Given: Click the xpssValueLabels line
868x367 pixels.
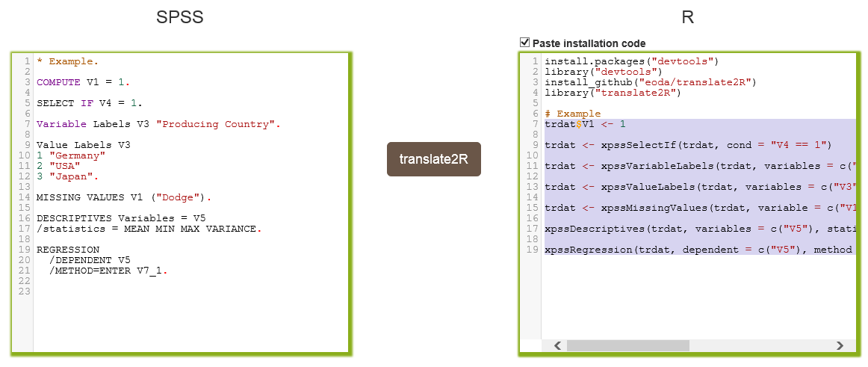Looking at the screenshot, I should tap(700, 188).
